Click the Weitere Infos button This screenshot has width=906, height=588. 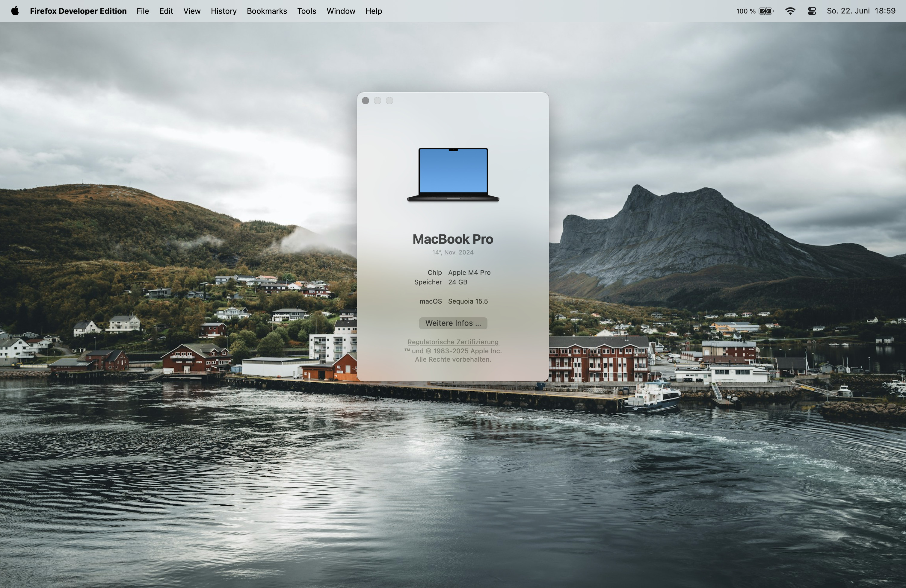pyautogui.click(x=453, y=323)
